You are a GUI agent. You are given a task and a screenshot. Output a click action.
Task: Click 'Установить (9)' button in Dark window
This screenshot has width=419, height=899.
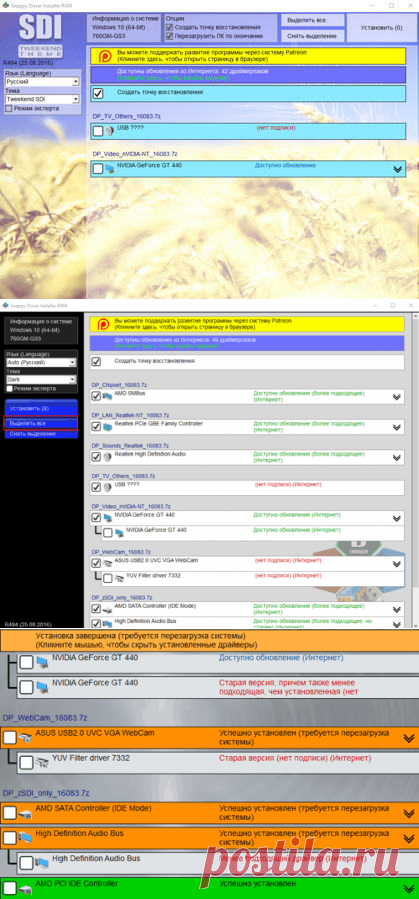(41, 409)
